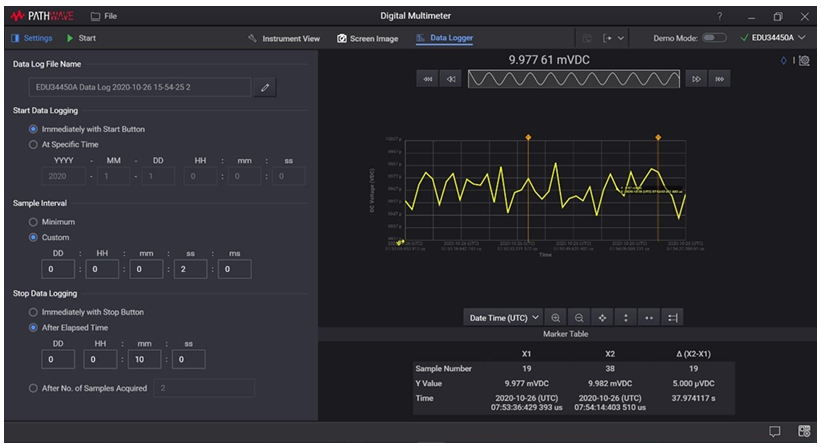821x447 pixels.
Task: Expand Date Time (UTC) dropdown
Action: [x=504, y=318]
